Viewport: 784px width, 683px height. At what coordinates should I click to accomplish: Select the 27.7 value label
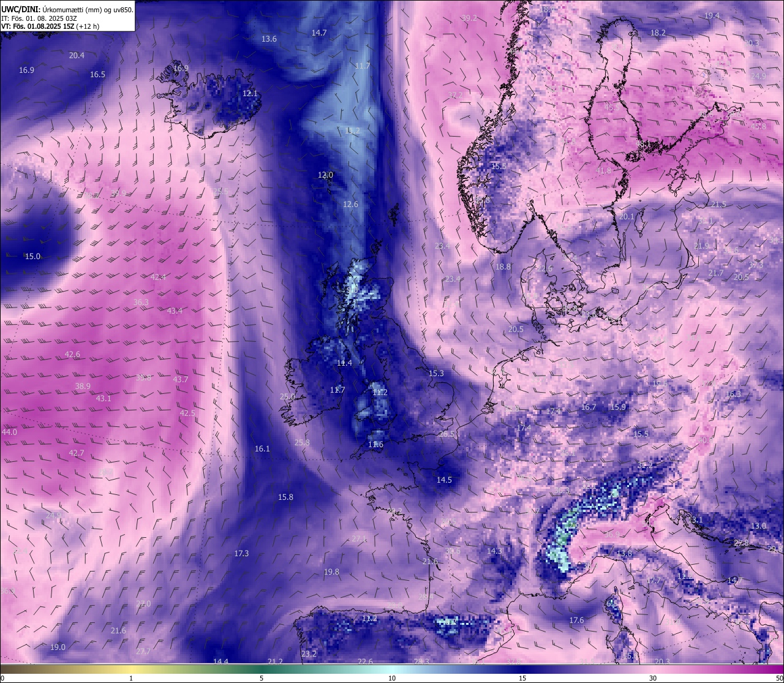[143, 651]
